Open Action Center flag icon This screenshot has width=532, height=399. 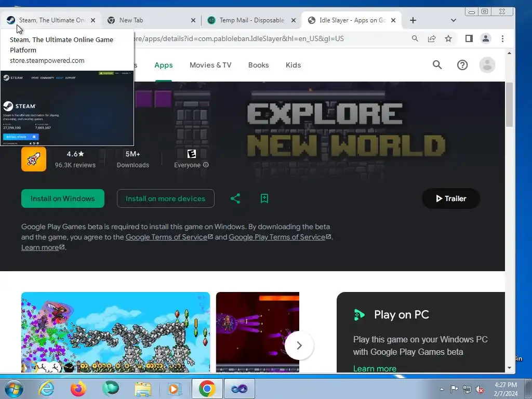point(454,389)
